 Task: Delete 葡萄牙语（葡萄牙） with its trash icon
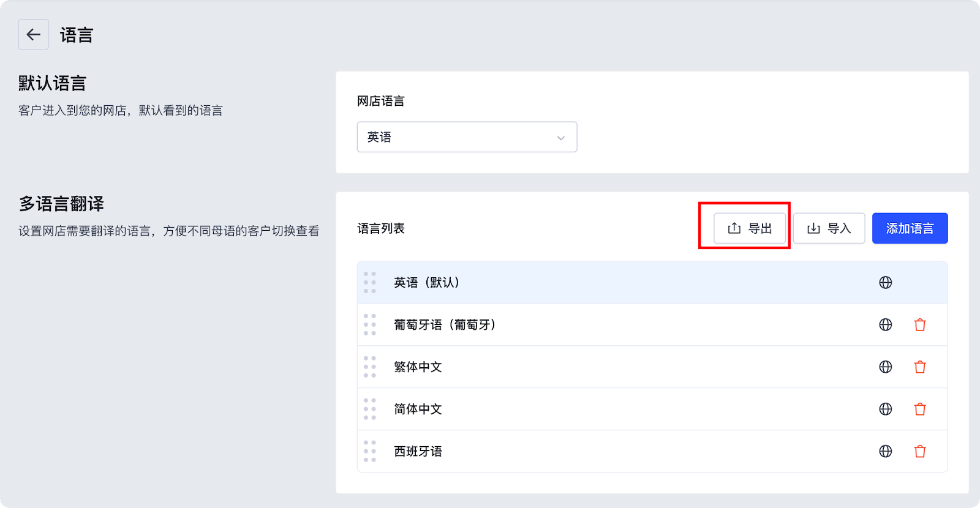920,325
